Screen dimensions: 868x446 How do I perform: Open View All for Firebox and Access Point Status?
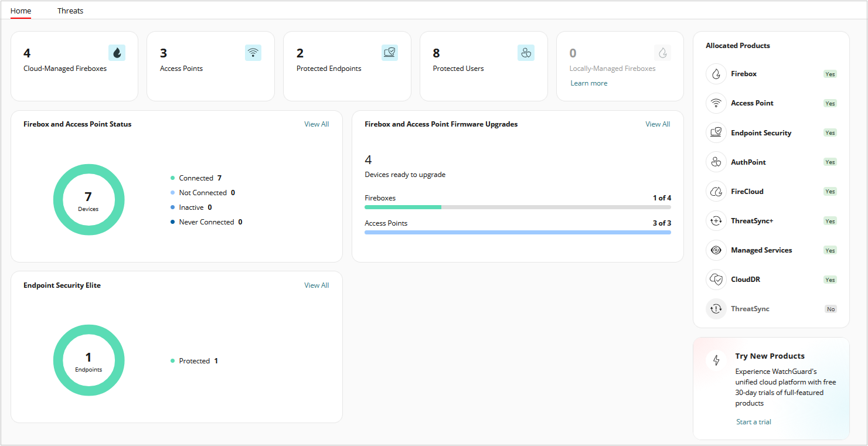[x=316, y=124]
